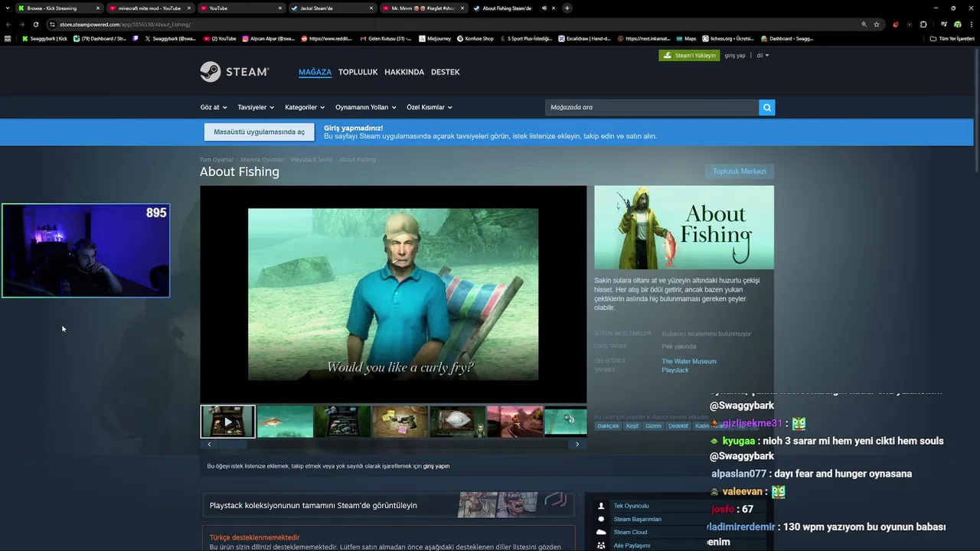Expand the Oynamanın Yolları dropdown

click(366, 107)
